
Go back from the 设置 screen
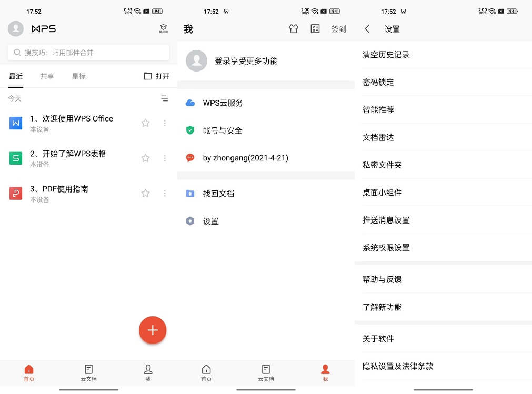(367, 29)
